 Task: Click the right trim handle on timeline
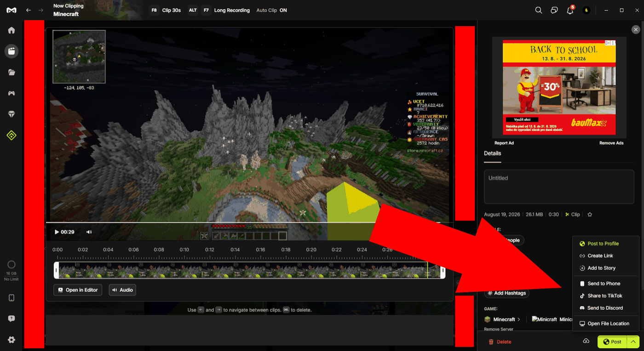tap(443, 270)
